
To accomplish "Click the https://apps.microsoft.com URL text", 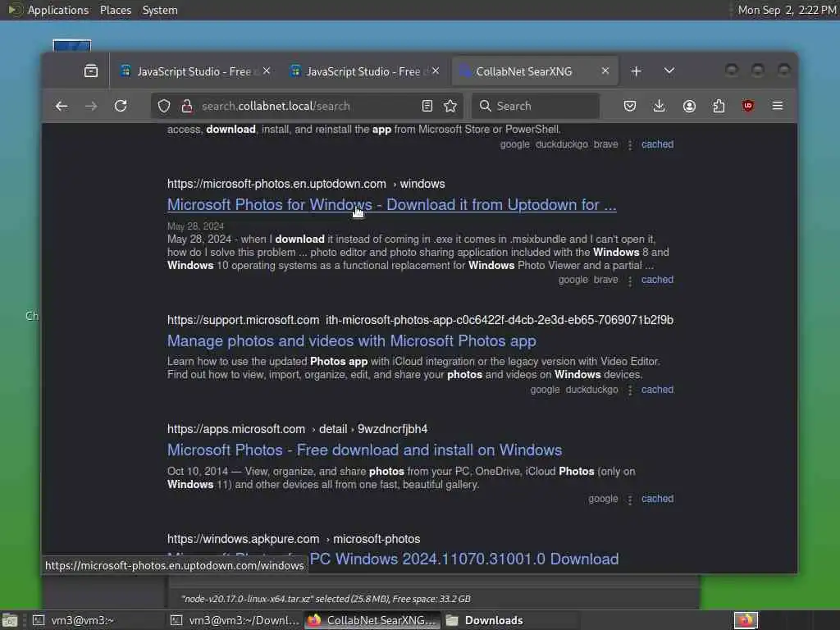I will click(x=236, y=429).
